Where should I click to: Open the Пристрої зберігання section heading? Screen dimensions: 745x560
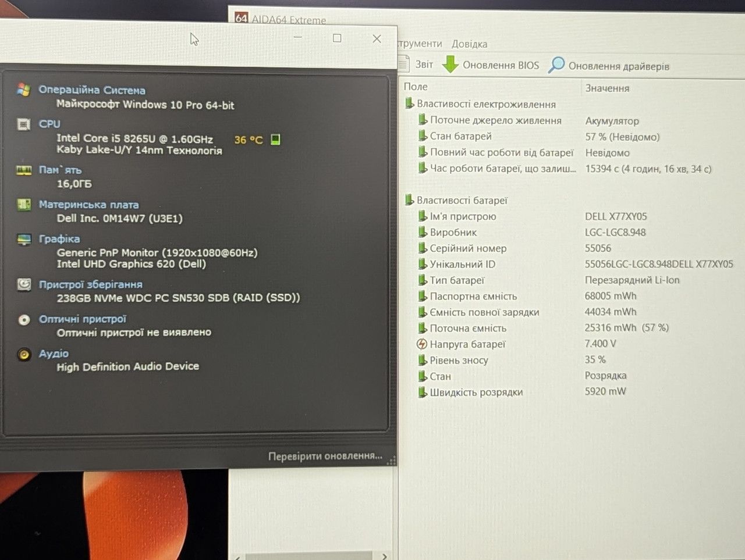tap(90, 284)
